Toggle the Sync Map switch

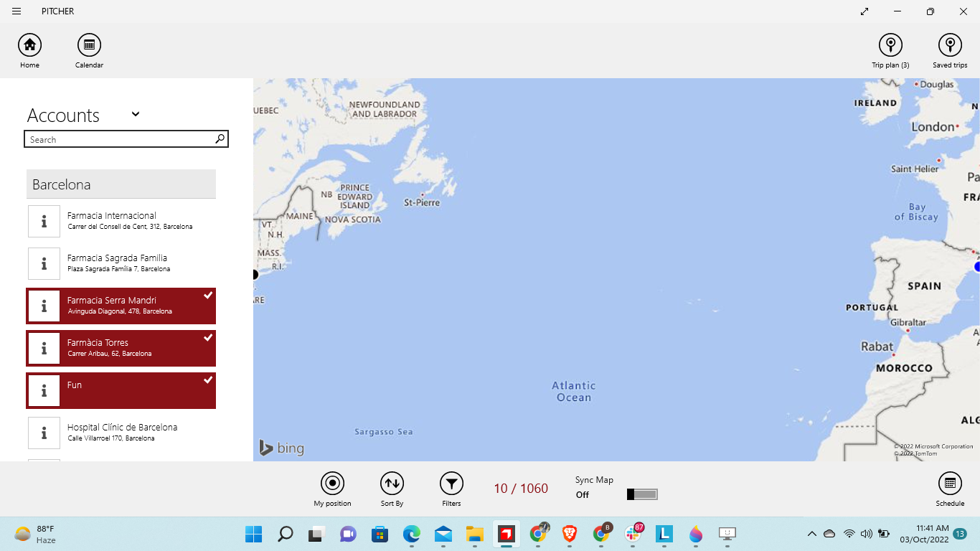(642, 494)
